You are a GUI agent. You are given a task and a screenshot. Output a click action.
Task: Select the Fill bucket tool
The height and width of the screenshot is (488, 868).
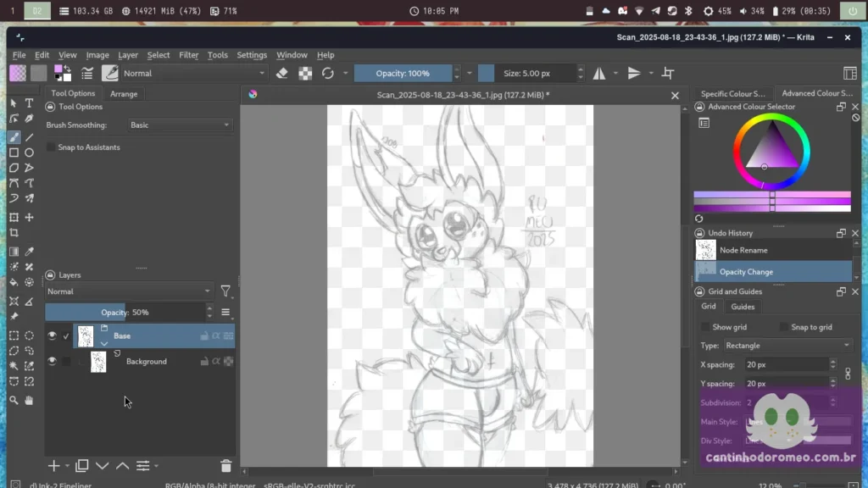tap(14, 282)
